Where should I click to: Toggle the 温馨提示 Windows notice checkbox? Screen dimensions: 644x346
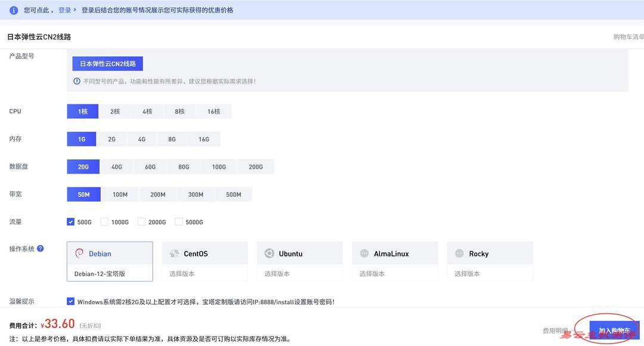(70, 302)
